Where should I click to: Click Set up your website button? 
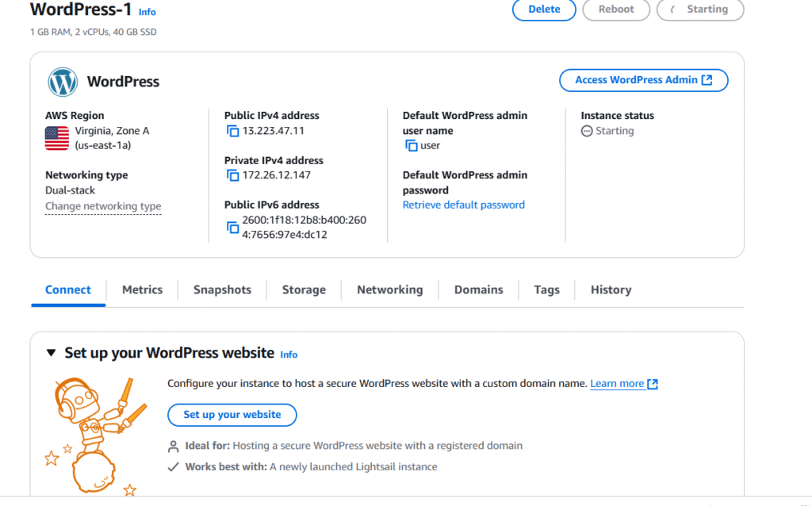coord(232,415)
